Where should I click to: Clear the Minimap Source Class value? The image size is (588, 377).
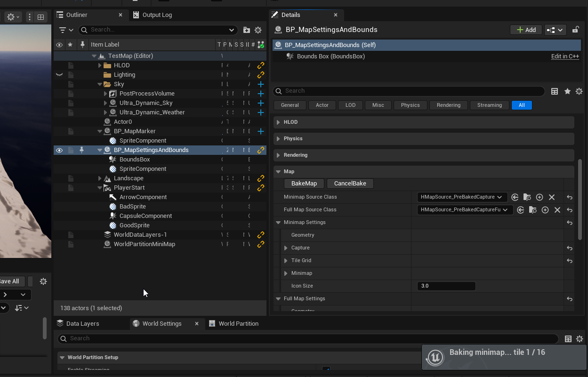[x=552, y=197]
